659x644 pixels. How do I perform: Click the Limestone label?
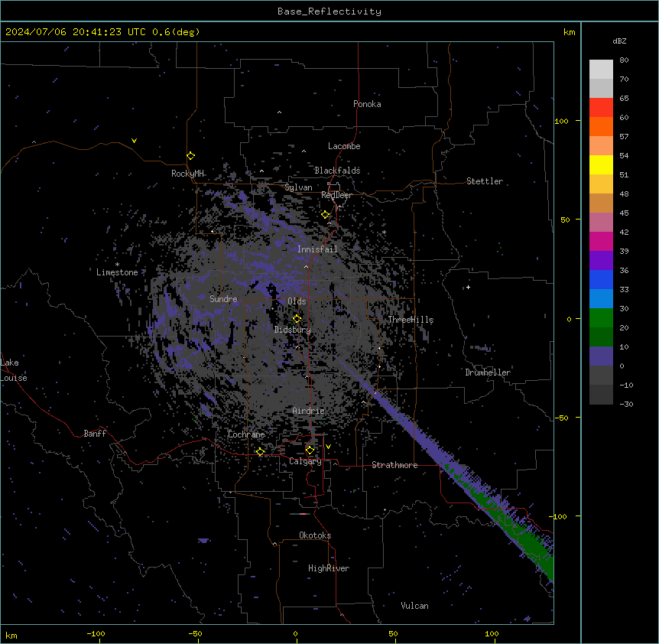pos(117,272)
